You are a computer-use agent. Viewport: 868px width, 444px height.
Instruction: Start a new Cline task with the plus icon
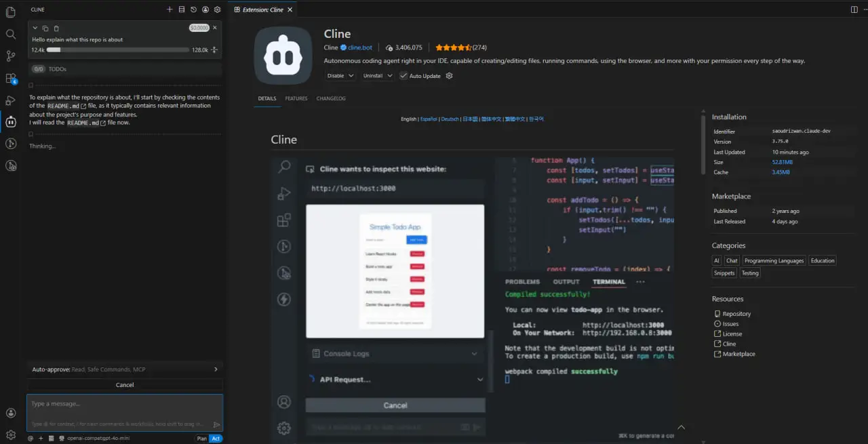[x=170, y=9]
